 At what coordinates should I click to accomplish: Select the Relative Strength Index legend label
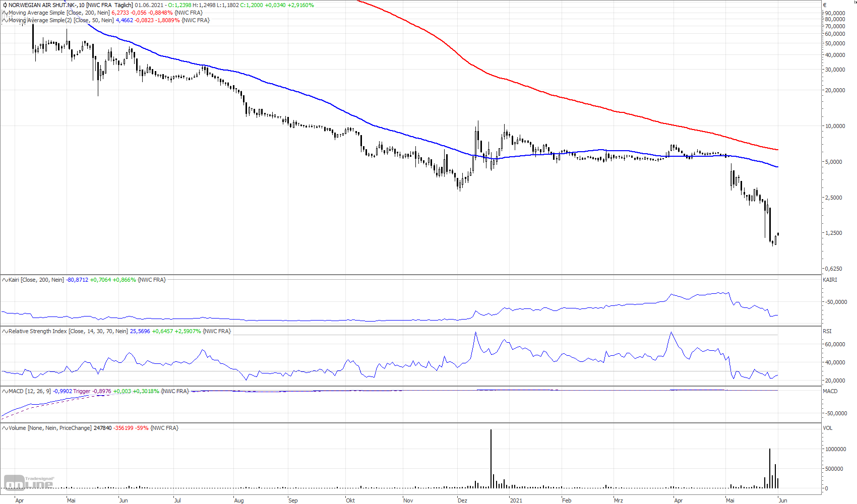click(x=68, y=331)
